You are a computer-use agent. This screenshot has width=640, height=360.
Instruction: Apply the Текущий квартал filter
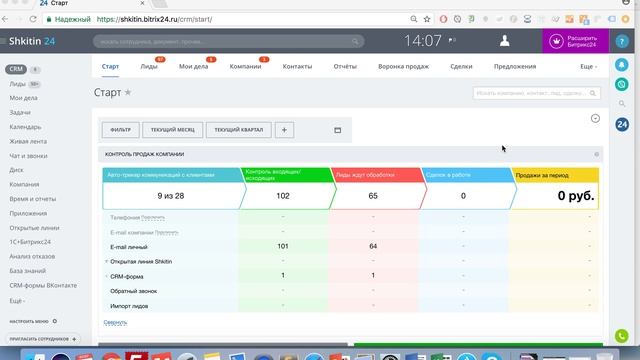[x=239, y=130]
